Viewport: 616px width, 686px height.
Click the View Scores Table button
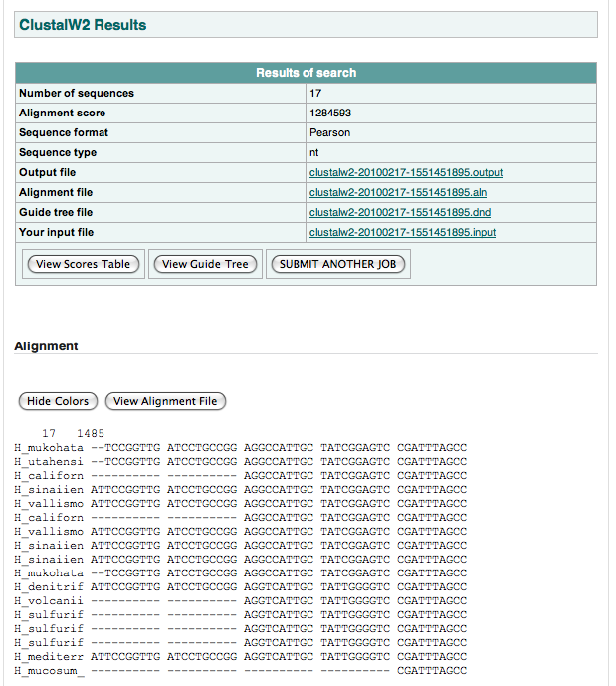coord(83,264)
